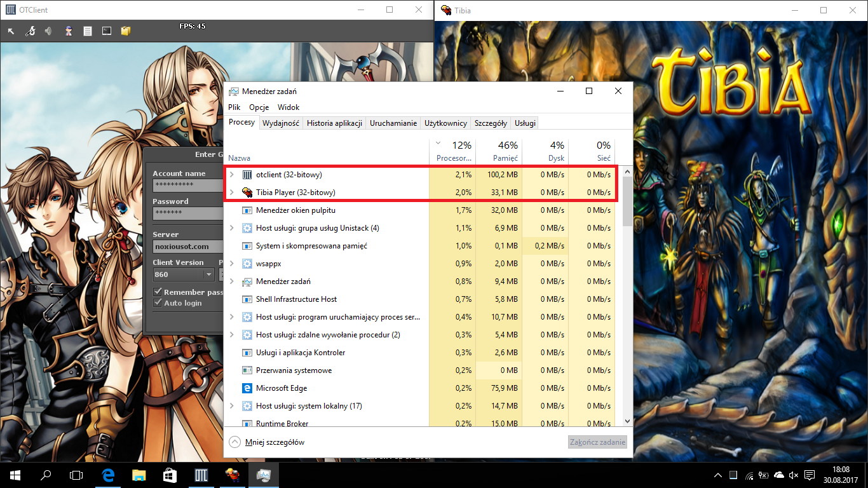The width and height of the screenshot is (868, 488).
Task: Click the Tibia Player process icon
Action: (247, 193)
